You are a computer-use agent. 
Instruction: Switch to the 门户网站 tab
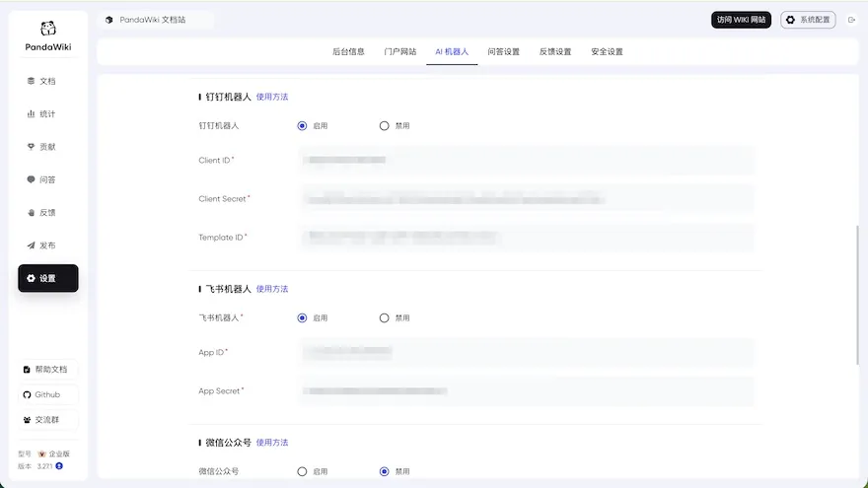(400, 52)
